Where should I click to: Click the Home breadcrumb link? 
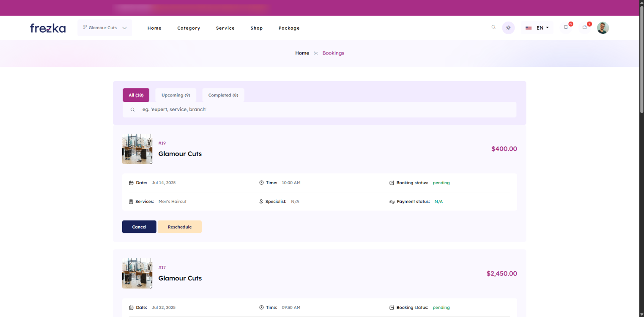(x=302, y=53)
